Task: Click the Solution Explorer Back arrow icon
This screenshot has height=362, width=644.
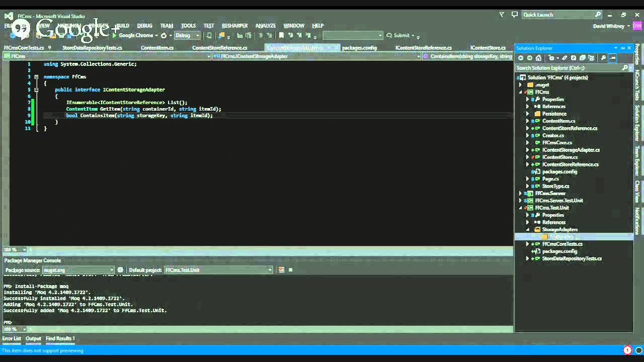Action: point(521,58)
